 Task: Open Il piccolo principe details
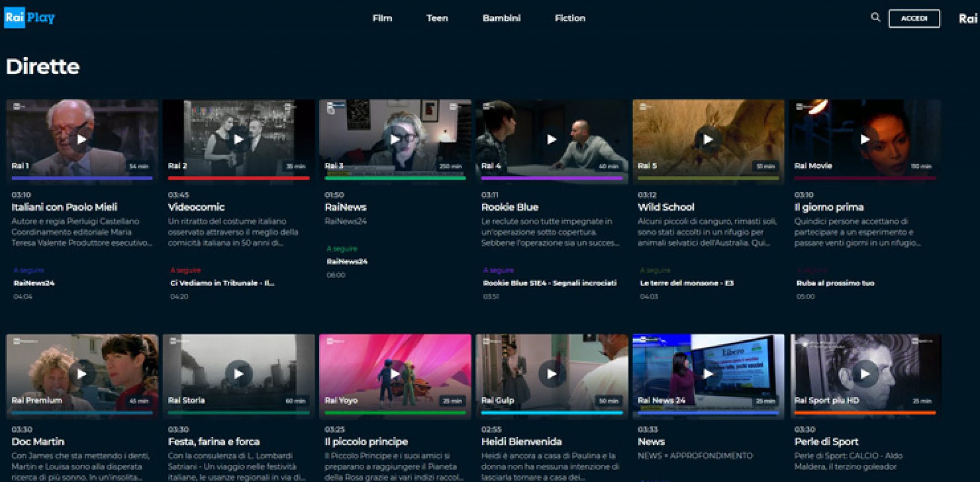point(367,442)
